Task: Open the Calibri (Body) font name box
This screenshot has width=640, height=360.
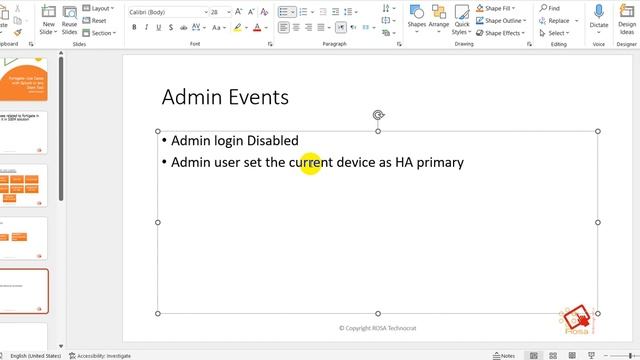Action: point(168,12)
